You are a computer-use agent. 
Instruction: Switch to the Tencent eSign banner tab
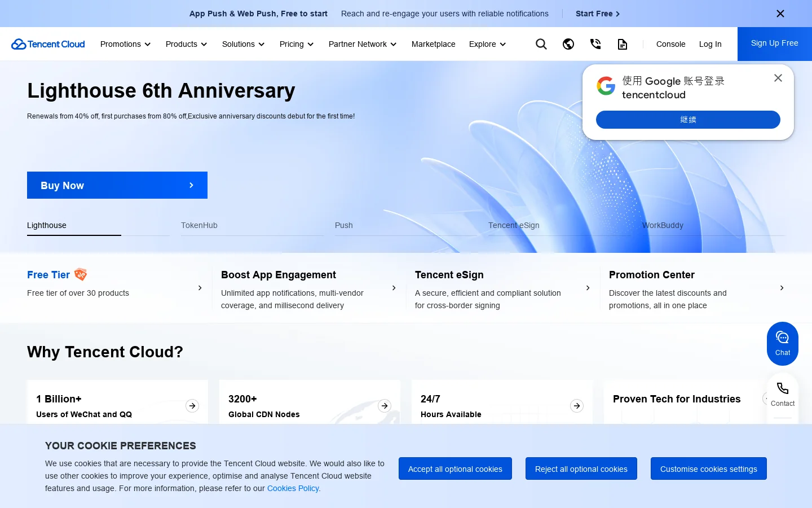pos(559,225)
